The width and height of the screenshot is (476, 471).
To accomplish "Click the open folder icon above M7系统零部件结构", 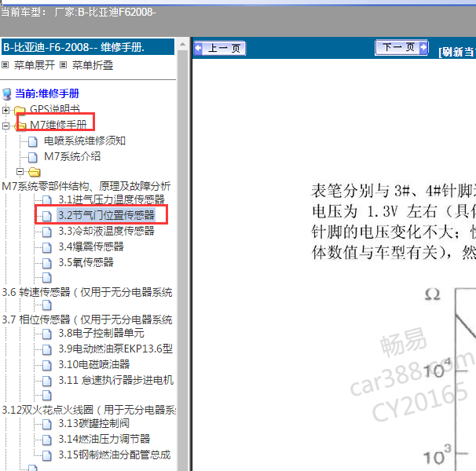I will pos(35,172).
